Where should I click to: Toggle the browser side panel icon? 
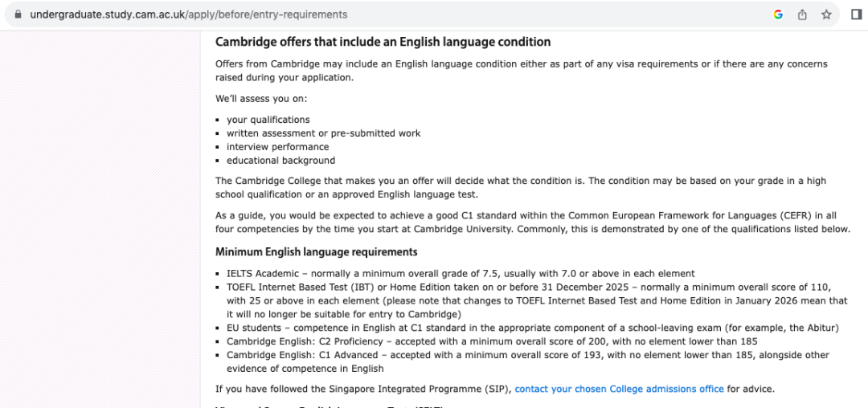[856, 14]
